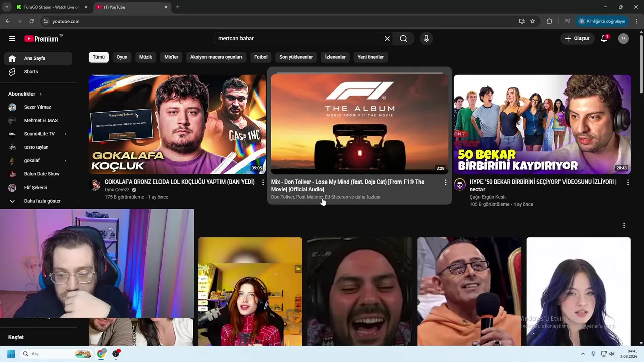Image resolution: width=644 pixels, height=362 pixels.
Task: Select the Müzik filter chip
Action: pos(146,57)
